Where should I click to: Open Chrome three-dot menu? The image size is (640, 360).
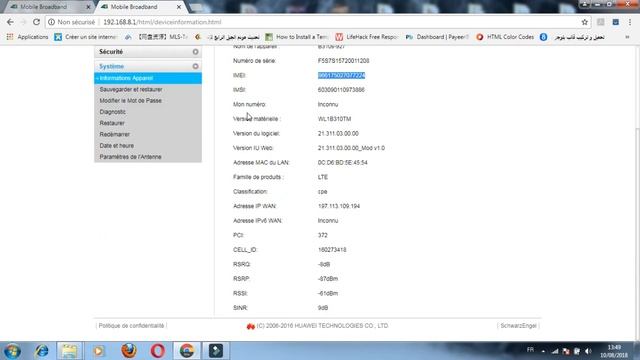tap(630, 22)
